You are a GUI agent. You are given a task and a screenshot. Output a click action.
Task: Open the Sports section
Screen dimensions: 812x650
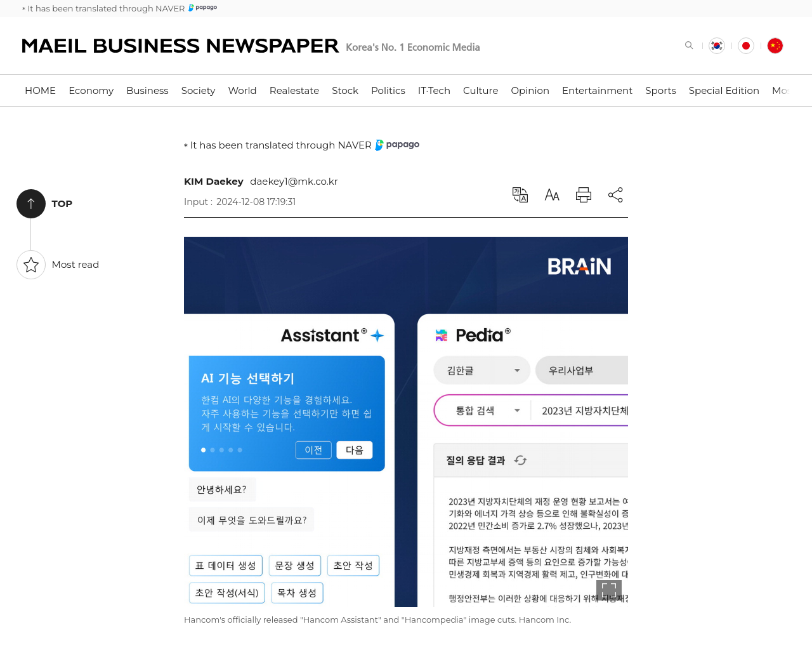point(660,91)
